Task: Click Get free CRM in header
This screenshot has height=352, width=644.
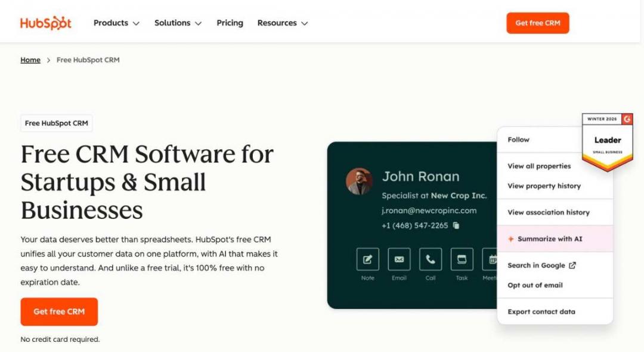Action: pos(538,23)
